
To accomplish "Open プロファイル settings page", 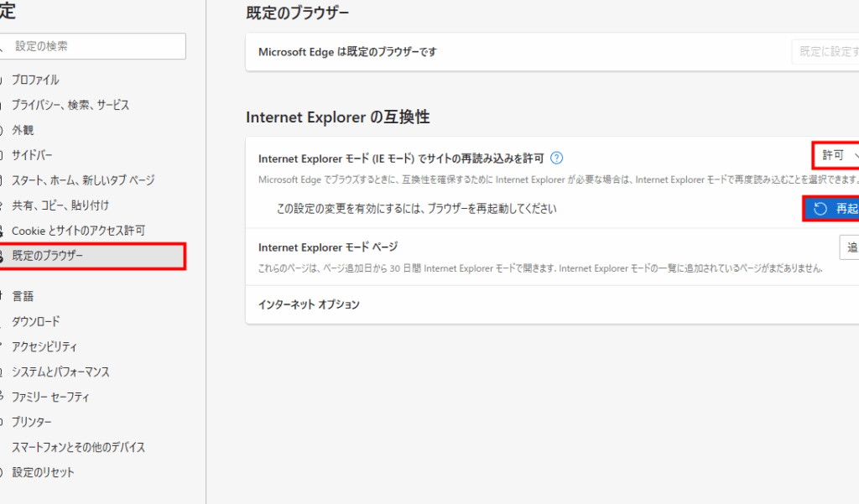I will 35,81.
